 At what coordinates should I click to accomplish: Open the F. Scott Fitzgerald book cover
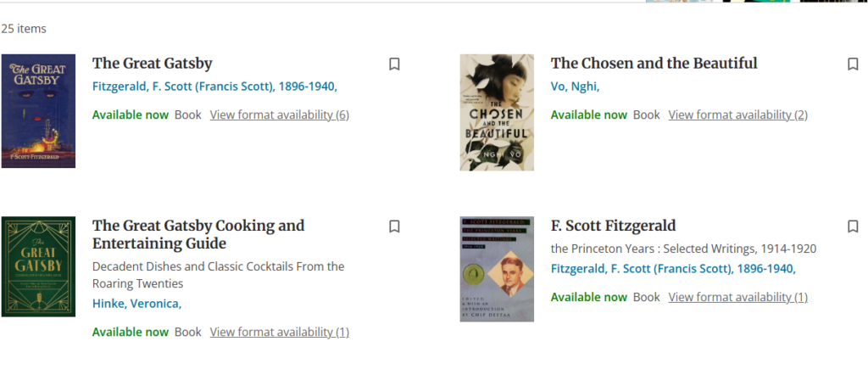(x=497, y=269)
